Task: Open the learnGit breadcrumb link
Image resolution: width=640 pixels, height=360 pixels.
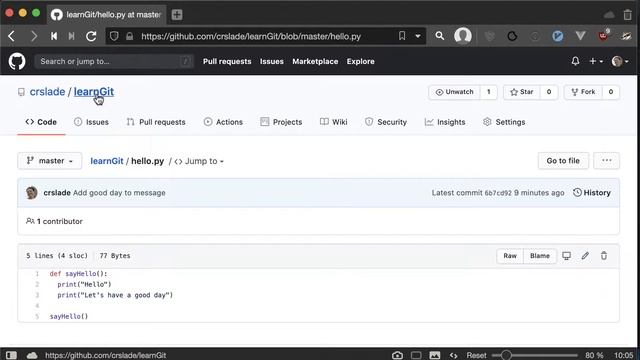Action: tap(107, 161)
